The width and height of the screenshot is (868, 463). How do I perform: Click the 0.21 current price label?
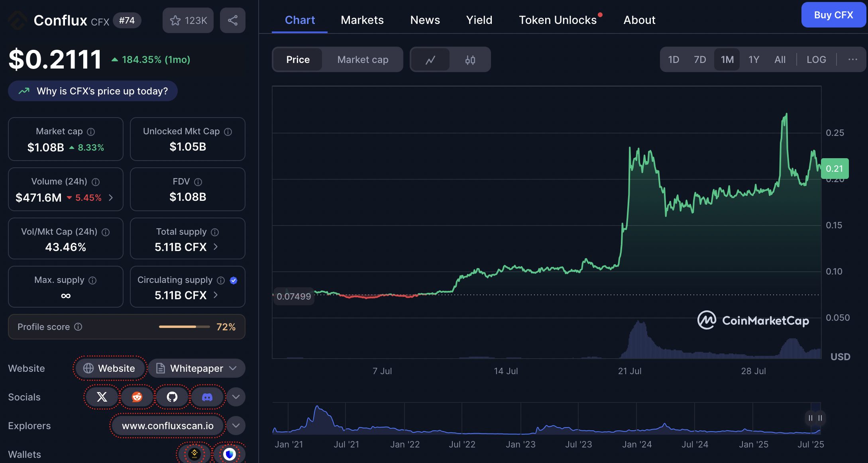(x=835, y=169)
